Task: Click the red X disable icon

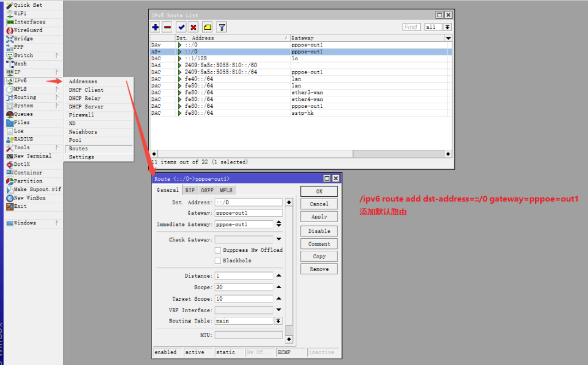Action: tap(194, 27)
